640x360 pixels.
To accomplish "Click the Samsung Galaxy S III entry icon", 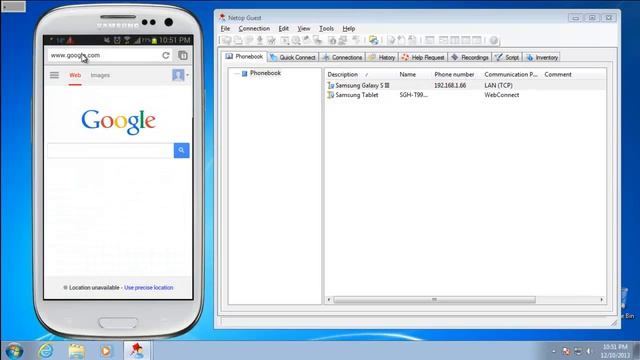I will (x=331, y=85).
